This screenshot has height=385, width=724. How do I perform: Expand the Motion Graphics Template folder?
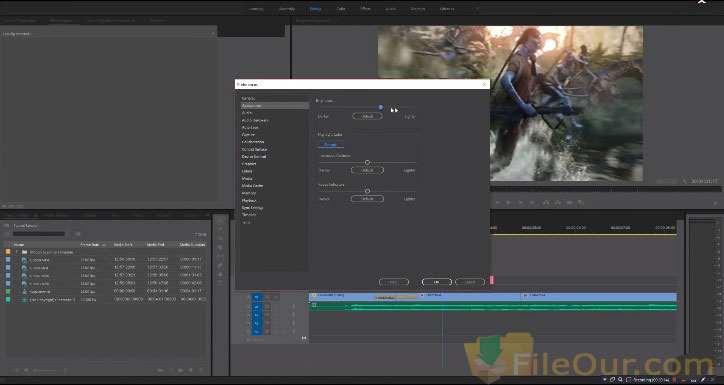click(x=17, y=253)
